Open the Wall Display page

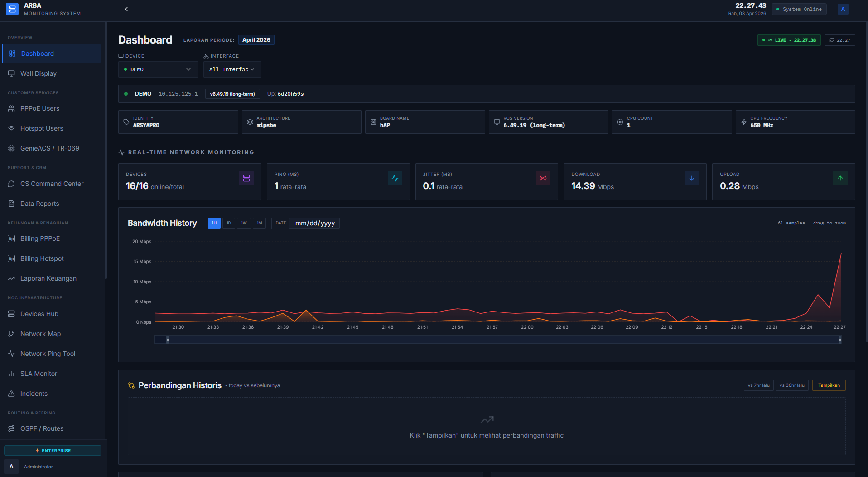(x=52, y=73)
